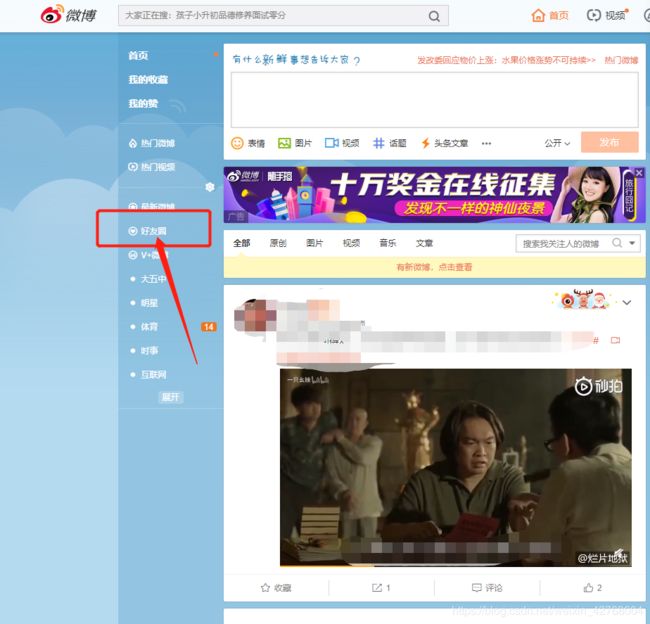Click the 发布 publish button
Image resolution: width=650 pixels, height=624 pixels.
pos(609,142)
